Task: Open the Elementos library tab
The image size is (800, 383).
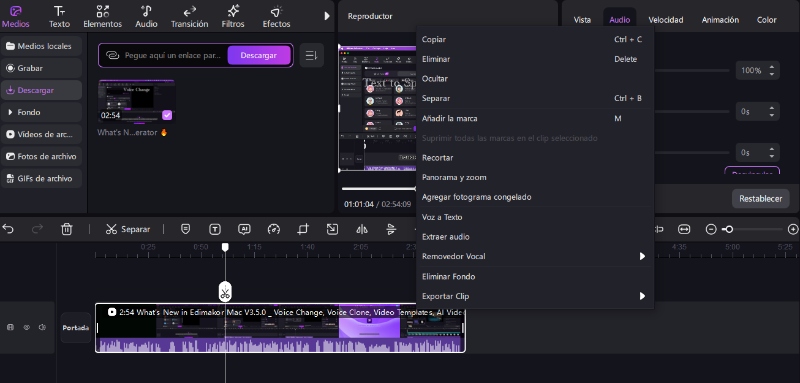Action: click(103, 17)
